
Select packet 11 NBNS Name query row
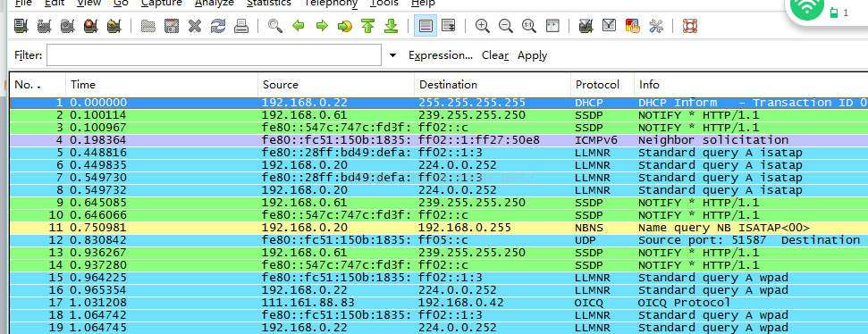pos(439,228)
